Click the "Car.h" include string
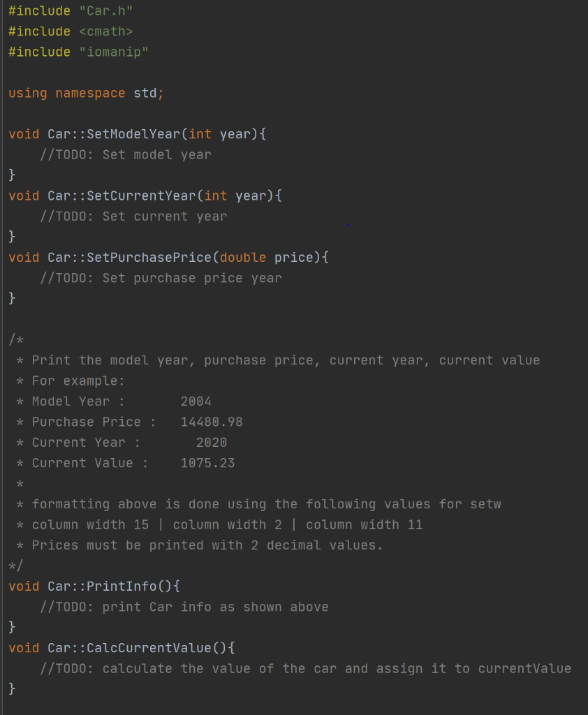588x715 pixels. (x=106, y=11)
